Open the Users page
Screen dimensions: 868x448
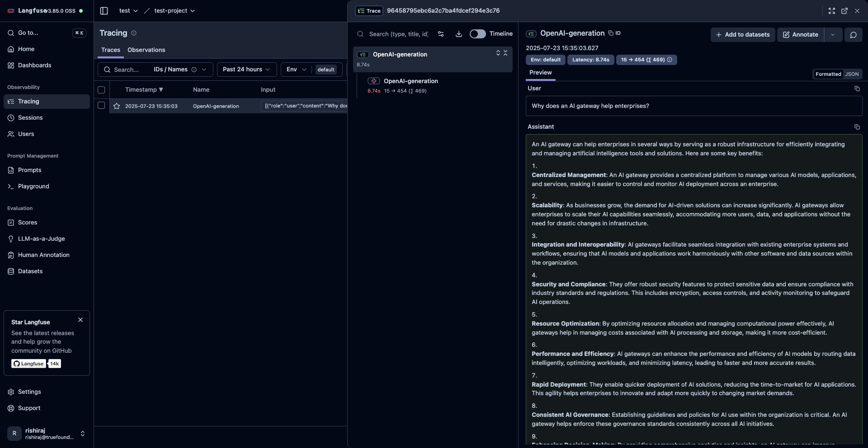[47, 134]
